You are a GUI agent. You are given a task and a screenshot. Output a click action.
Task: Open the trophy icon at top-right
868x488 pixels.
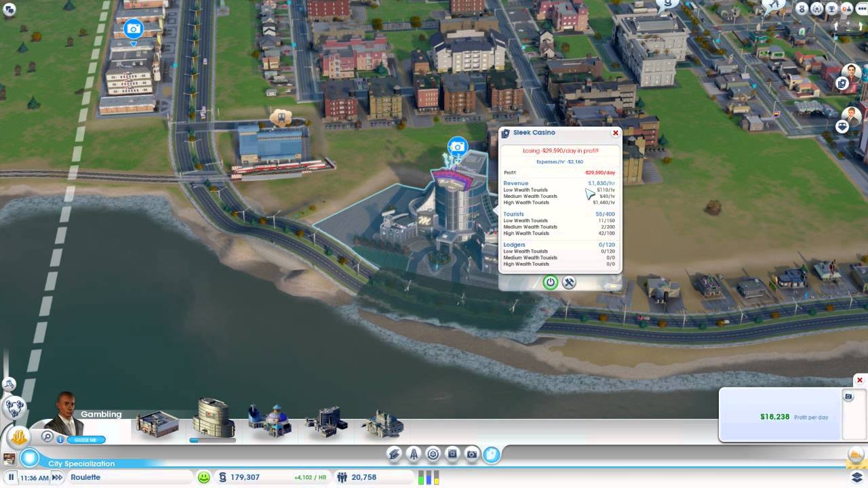coord(831,9)
